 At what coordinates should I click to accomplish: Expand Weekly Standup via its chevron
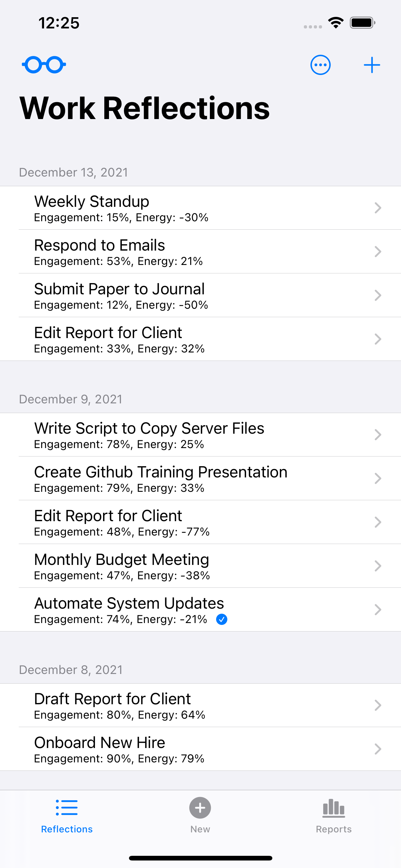click(378, 208)
